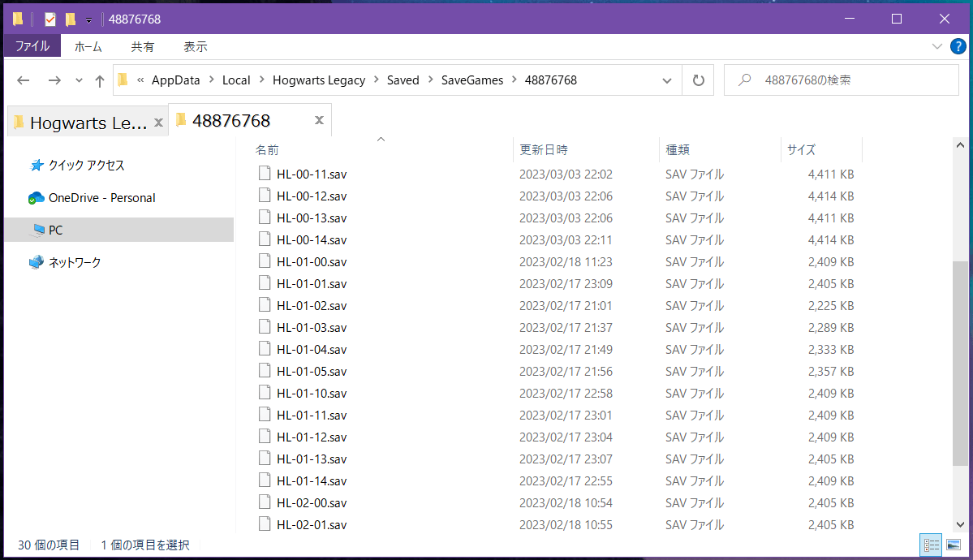Expand chevron after SaveGames breadcrumb
This screenshot has width=973, height=560.
click(x=514, y=80)
